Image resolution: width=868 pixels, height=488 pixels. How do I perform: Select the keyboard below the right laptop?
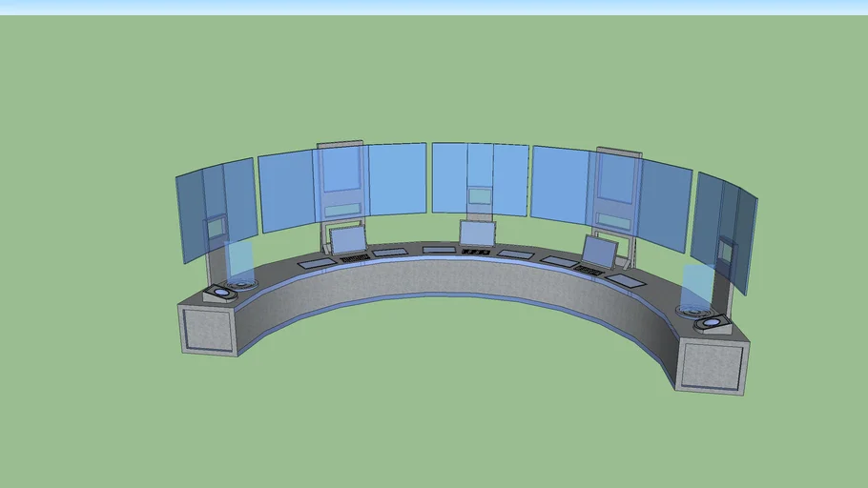[x=589, y=270]
